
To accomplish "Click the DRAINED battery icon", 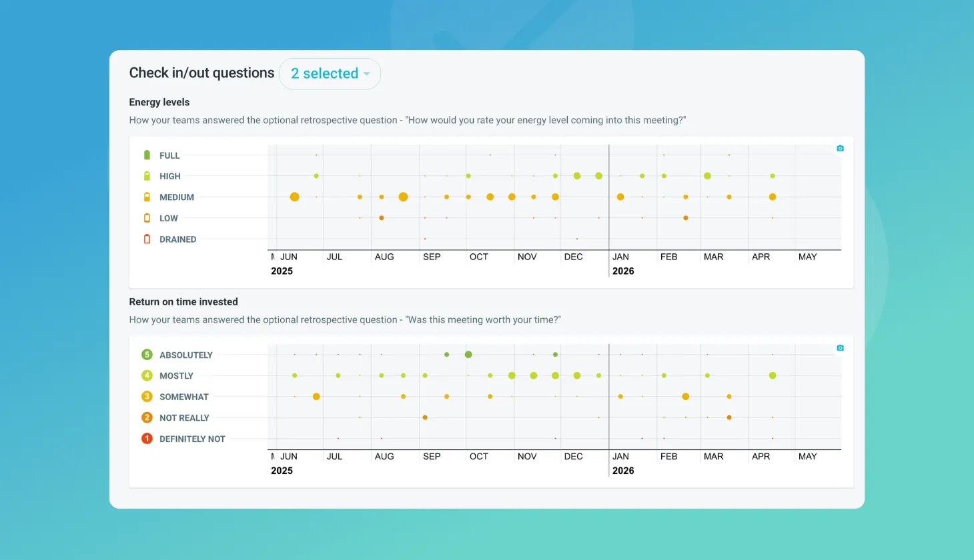I will (147, 239).
